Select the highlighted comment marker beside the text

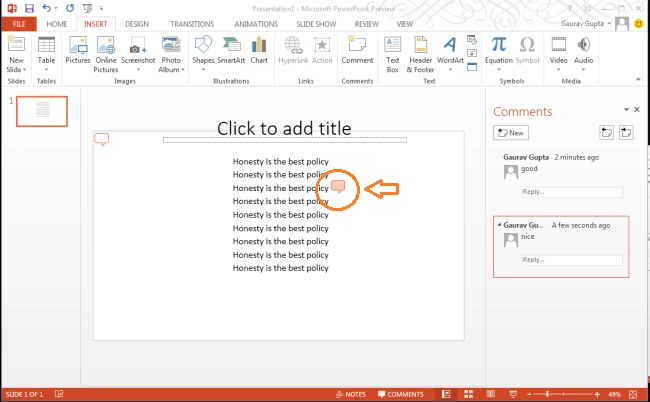338,187
